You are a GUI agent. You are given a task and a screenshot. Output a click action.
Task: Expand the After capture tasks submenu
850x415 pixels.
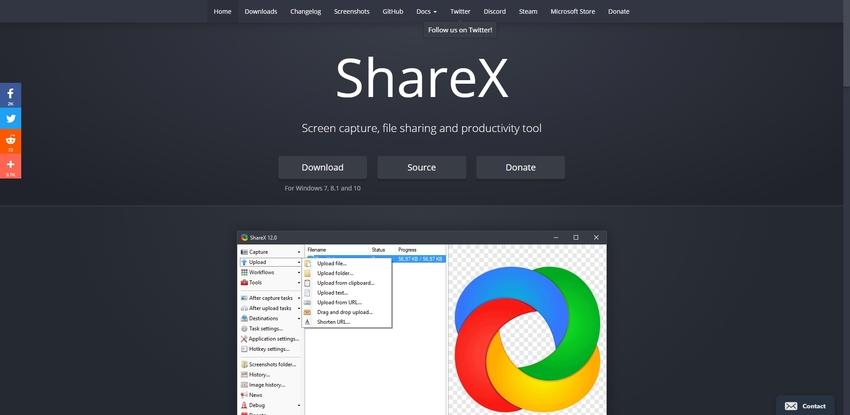click(298, 298)
